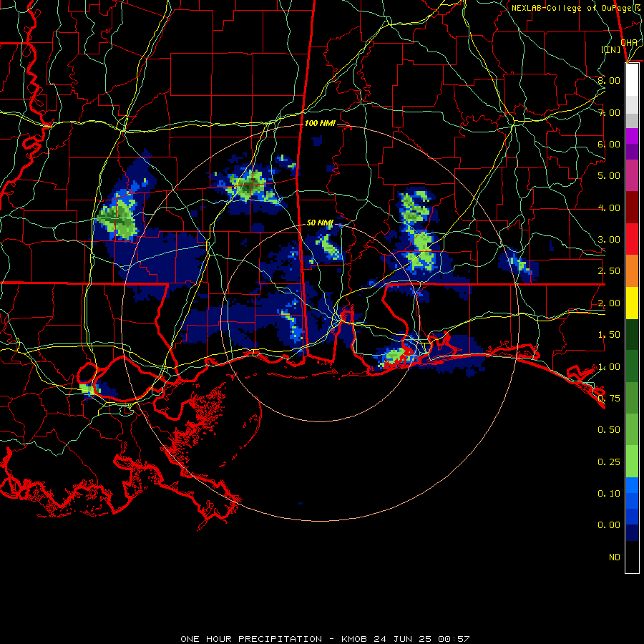Click the NEXLAB-College of DuPage credit text

575,8
